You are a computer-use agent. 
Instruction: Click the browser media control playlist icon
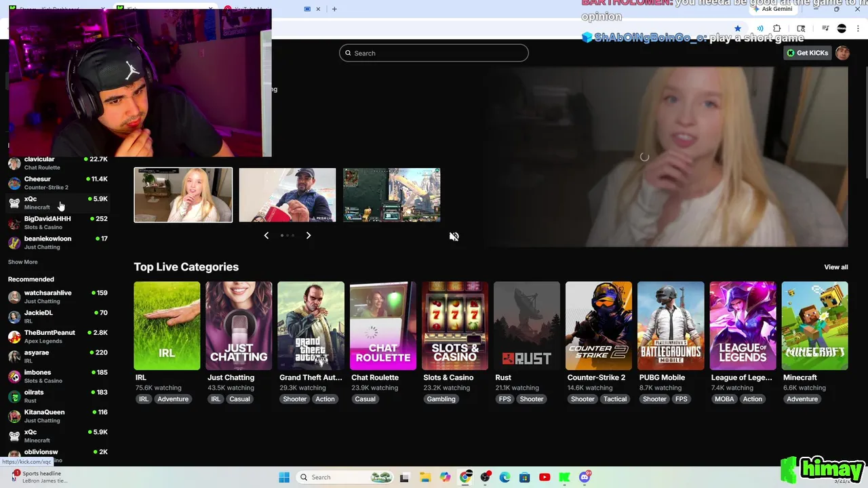(825, 28)
